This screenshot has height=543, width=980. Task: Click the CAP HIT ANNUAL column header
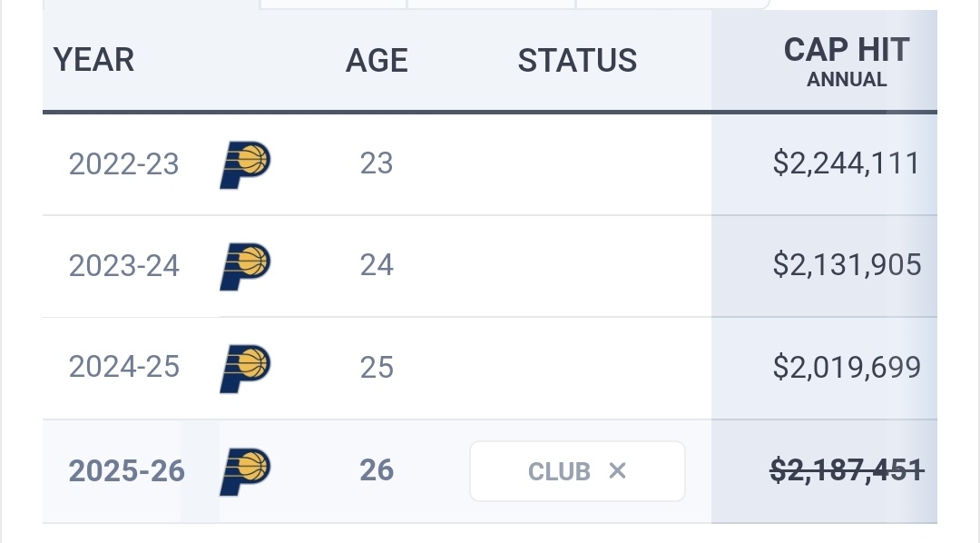[846, 62]
